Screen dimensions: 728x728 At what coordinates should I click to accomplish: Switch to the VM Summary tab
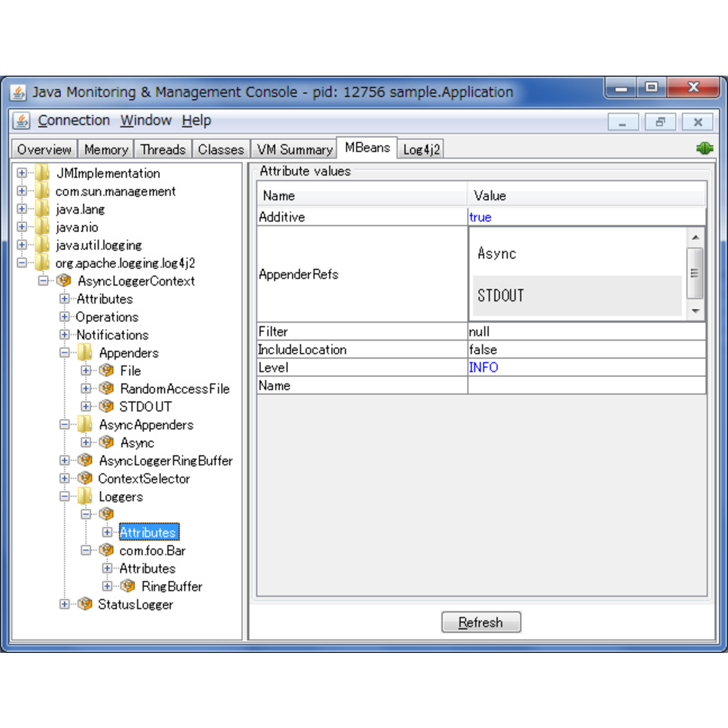[x=294, y=150]
